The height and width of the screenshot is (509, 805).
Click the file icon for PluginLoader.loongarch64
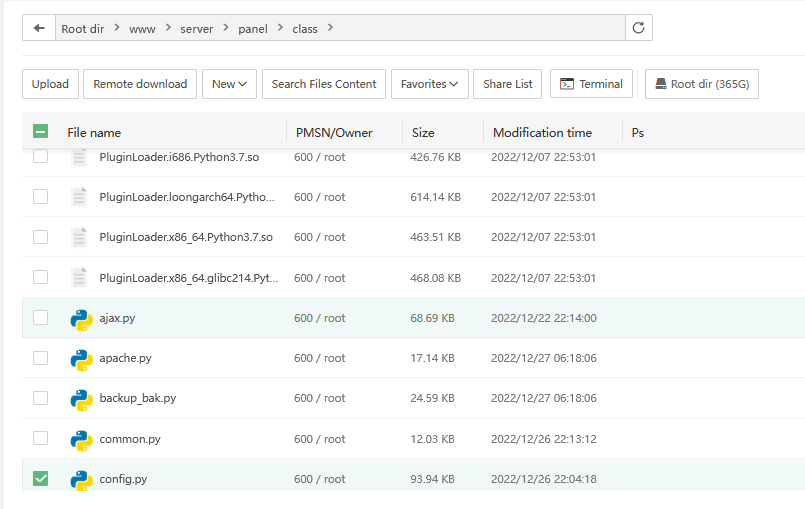(x=79, y=198)
